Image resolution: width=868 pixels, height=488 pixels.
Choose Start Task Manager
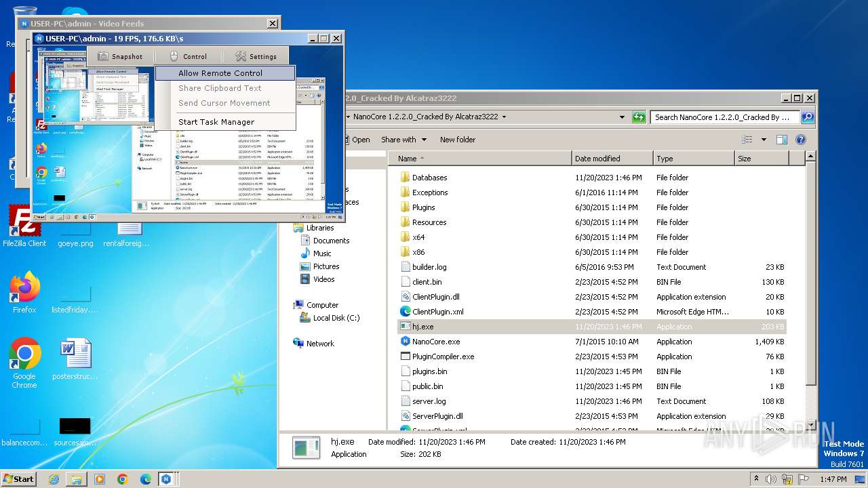(225, 122)
